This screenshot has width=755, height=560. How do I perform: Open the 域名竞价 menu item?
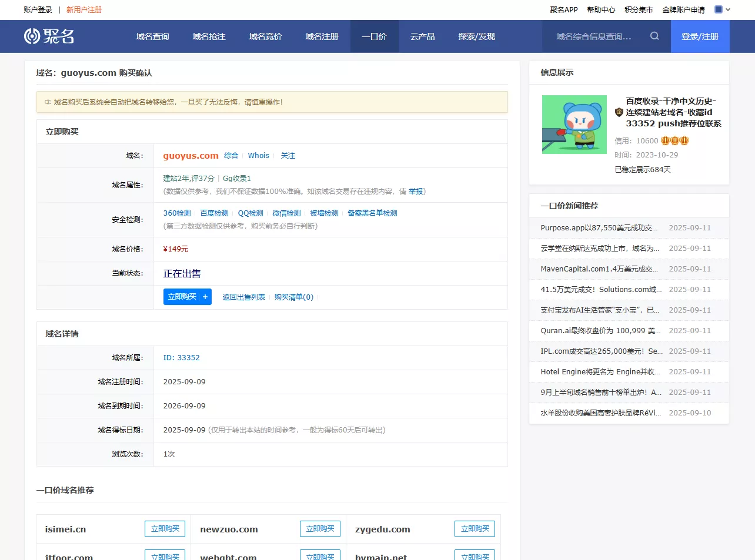point(265,36)
